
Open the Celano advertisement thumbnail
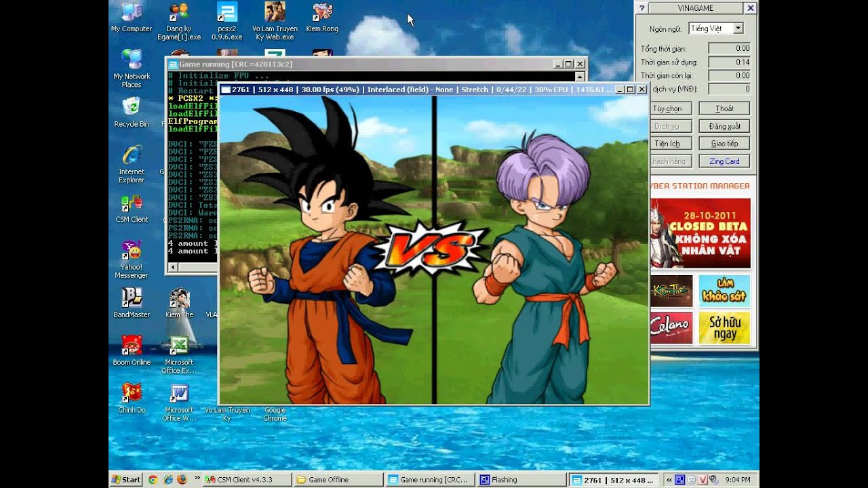671,328
